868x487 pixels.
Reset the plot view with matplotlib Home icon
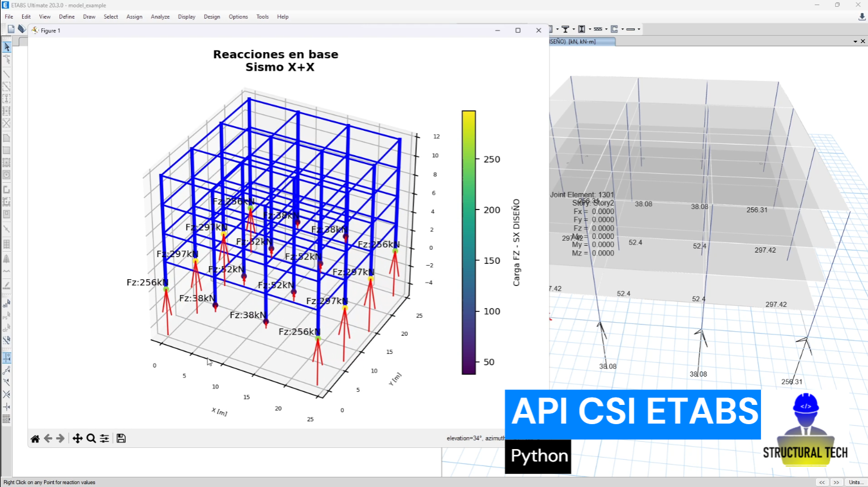pos(35,438)
